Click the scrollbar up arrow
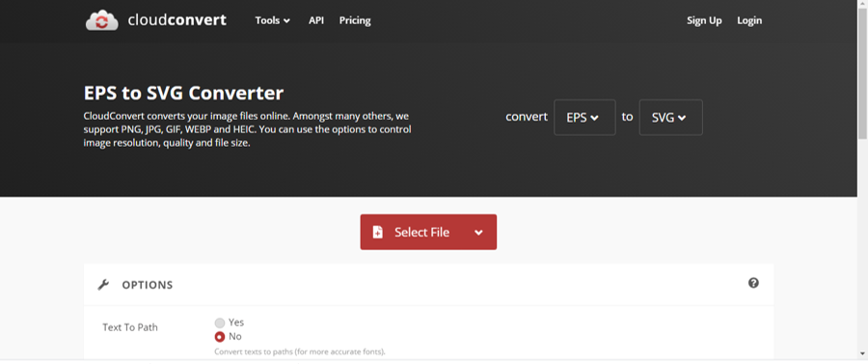Viewport: 868px width, 364px height. tap(862, 4)
